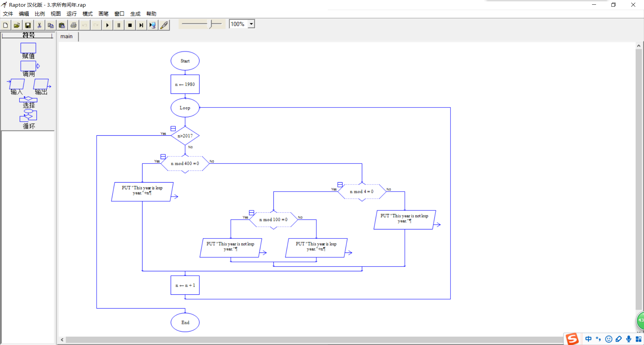Open the 窗口 menu
Screen dimensions: 644x345
tap(119, 14)
